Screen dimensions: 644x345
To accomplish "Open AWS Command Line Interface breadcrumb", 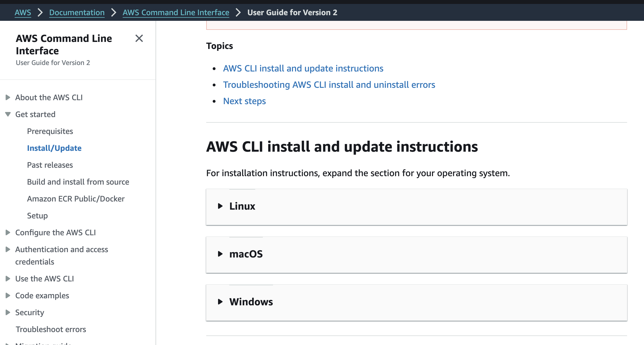I will tap(176, 12).
